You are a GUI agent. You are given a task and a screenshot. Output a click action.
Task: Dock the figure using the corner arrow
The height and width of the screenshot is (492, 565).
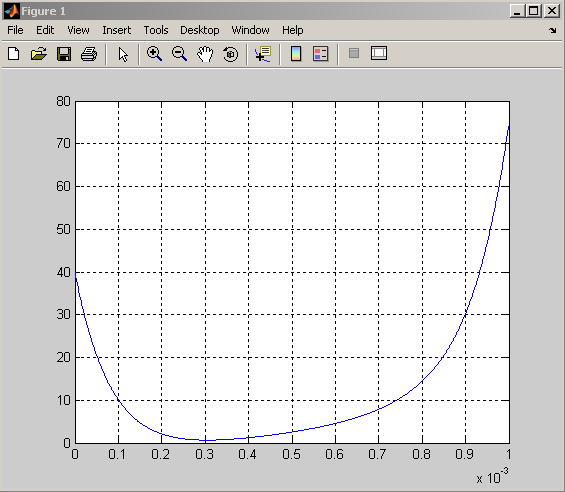552,30
